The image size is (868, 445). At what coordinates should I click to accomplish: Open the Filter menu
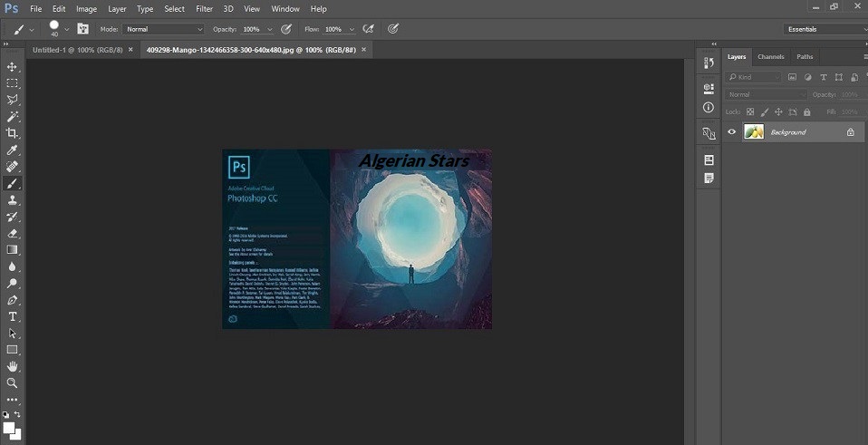tap(204, 9)
